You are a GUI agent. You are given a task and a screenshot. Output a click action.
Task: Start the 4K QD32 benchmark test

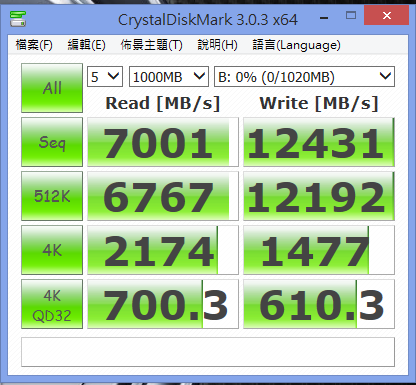click(52, 304)
